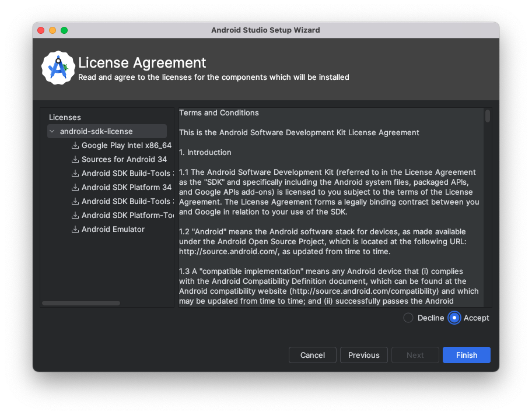Click download icon beside Android SDK Platform-Tools
Image resolution: width=532 pixels, height=415 pixels.
pos(75,215)
